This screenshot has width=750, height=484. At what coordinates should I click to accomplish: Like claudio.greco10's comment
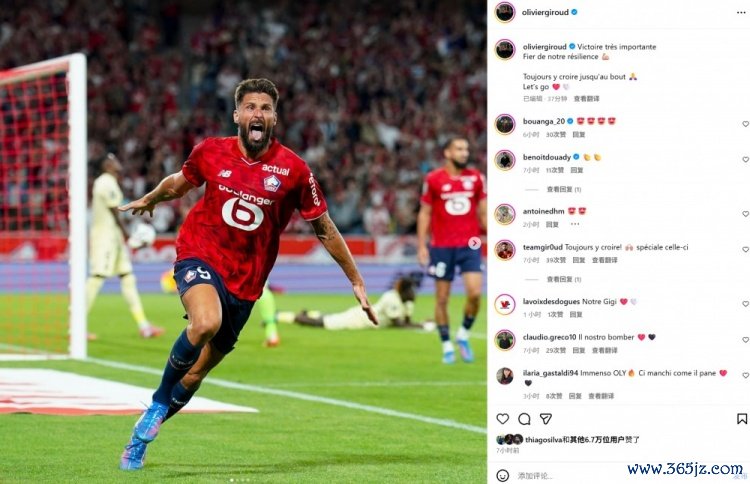745,340
